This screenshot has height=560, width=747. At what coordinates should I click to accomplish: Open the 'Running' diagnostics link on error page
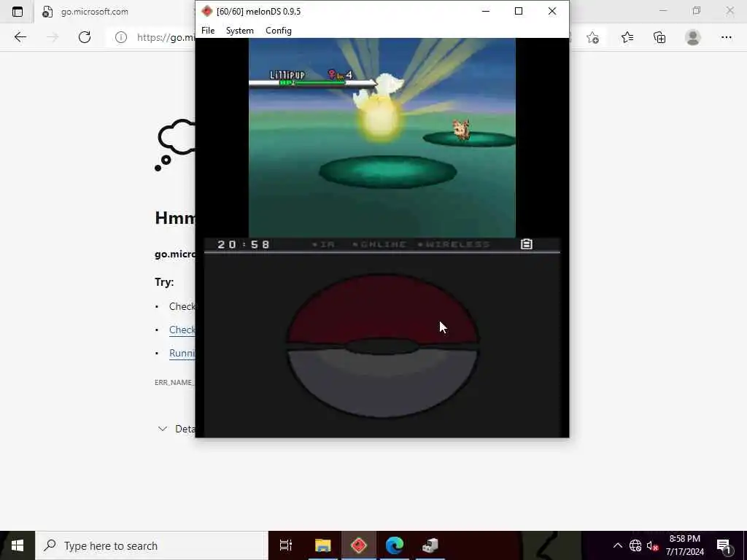pyautogui.click(x=182, y=353)
